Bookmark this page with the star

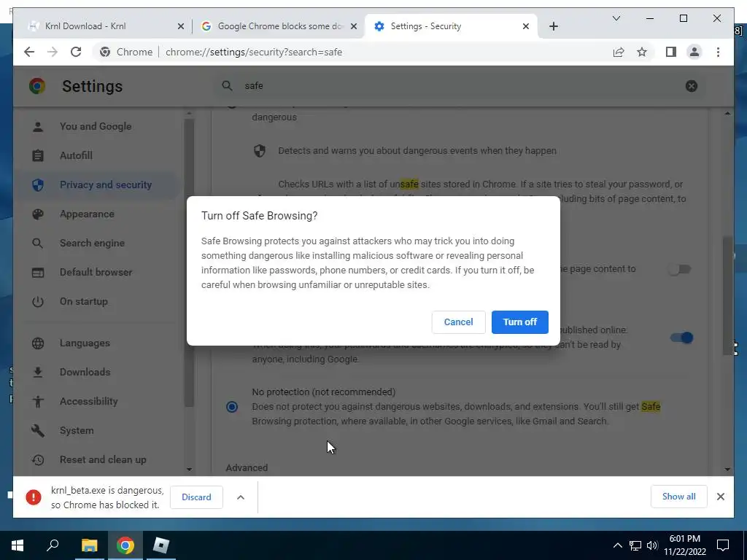pyautogui.click(x=642, y=52)
